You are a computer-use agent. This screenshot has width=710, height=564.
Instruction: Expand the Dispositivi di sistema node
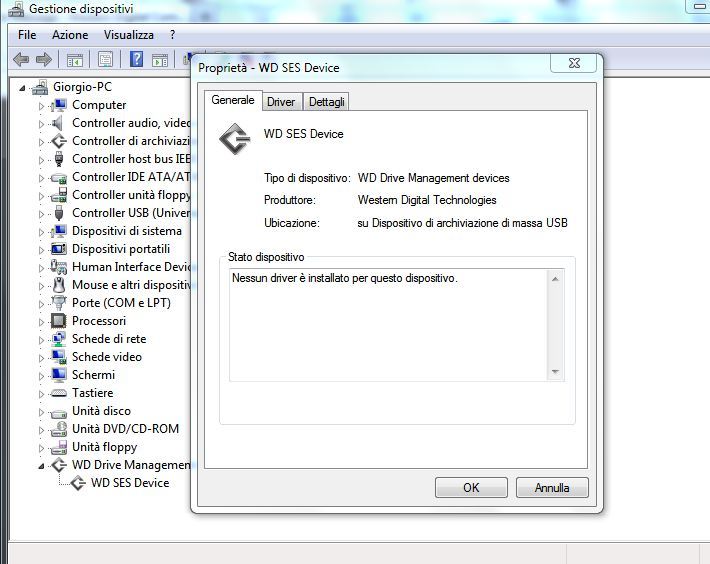tap(41, 232)
